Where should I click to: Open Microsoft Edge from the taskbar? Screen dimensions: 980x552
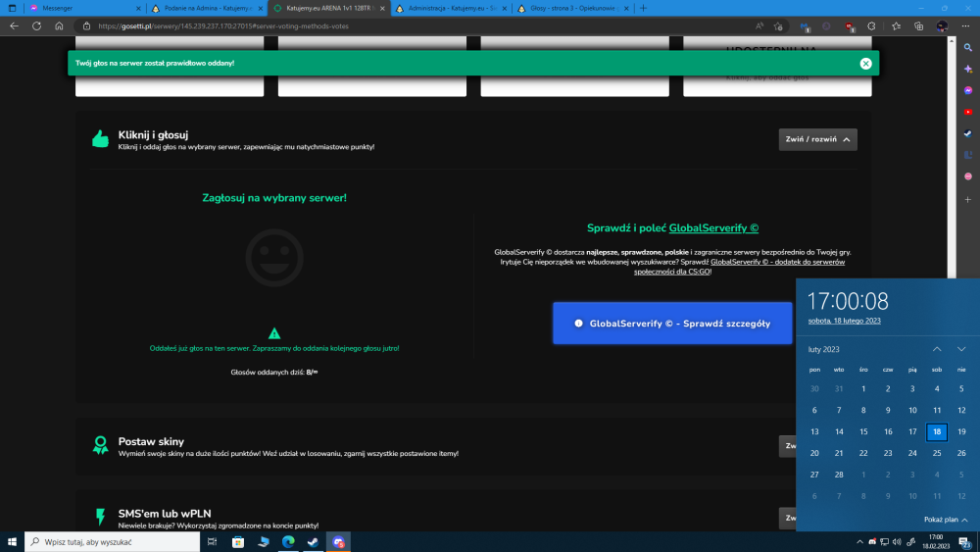pyautogui.click(x=288, y=542)
